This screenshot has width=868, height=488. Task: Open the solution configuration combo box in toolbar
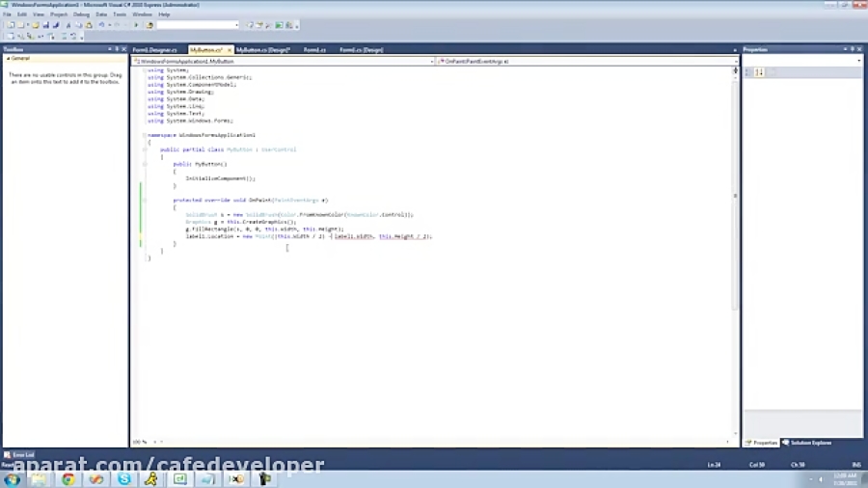click(x=198, y=25)
